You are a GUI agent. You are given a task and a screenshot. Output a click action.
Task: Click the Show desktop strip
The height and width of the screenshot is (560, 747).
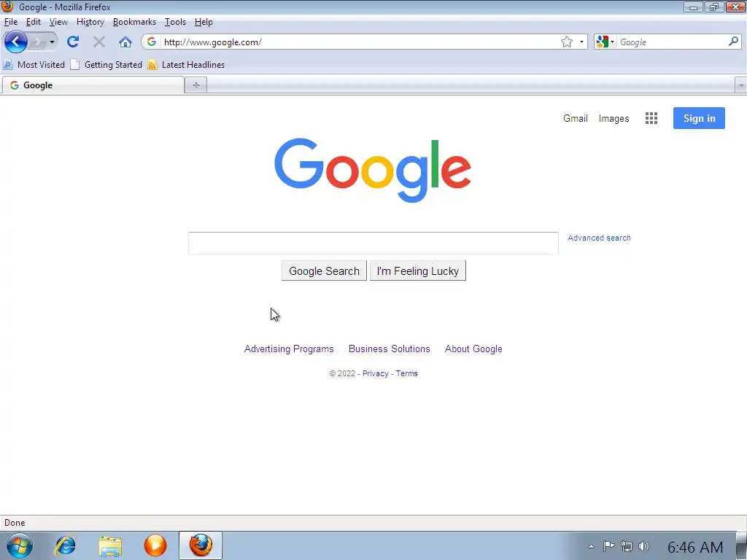pyautogui.click(x=741, y=545)
